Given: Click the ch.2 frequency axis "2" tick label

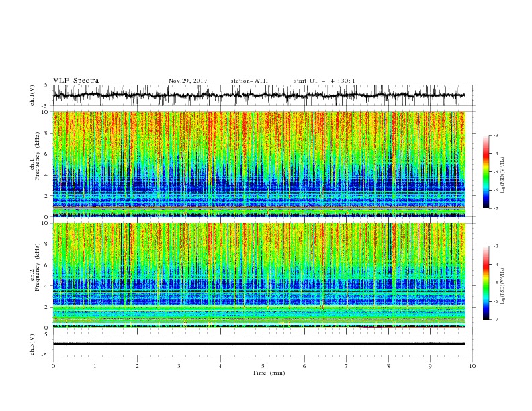Looking at the screenshot, I should pyautogui.click(x=46, y=307).
